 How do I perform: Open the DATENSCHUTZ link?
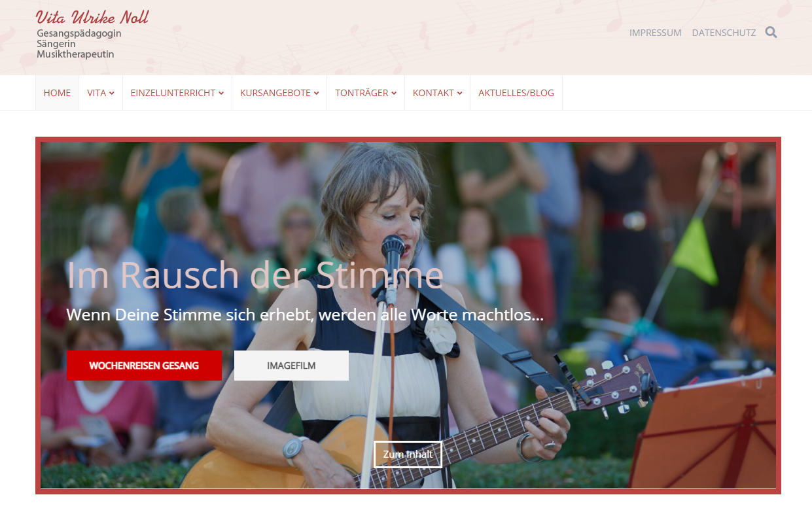(724, 33)
